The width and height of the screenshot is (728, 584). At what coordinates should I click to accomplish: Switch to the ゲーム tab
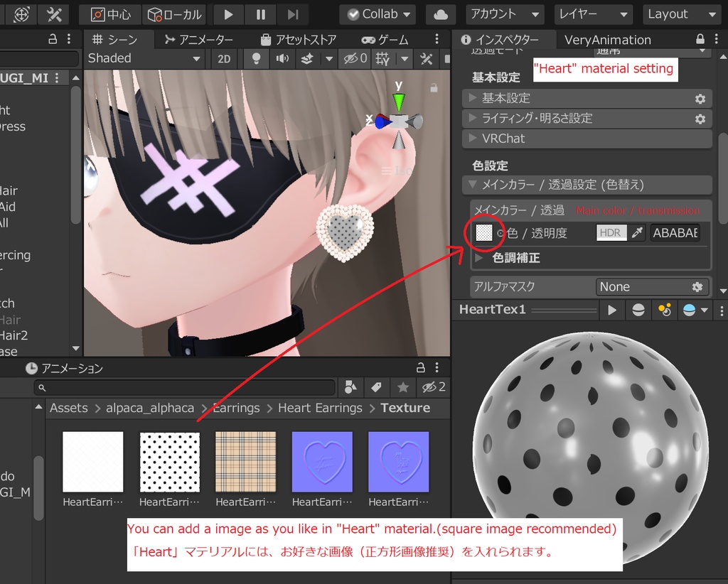(x=385, y=40)
